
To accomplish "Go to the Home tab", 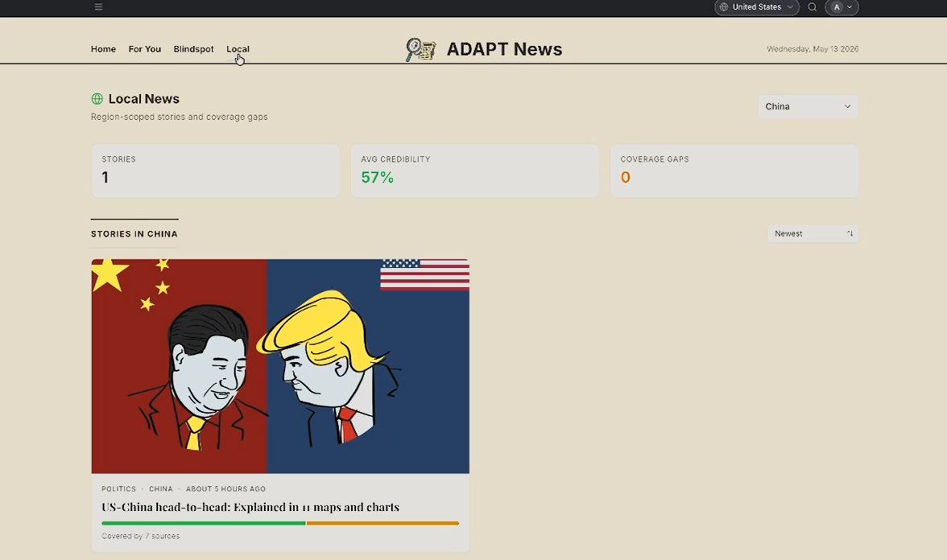I will point(103,49).
